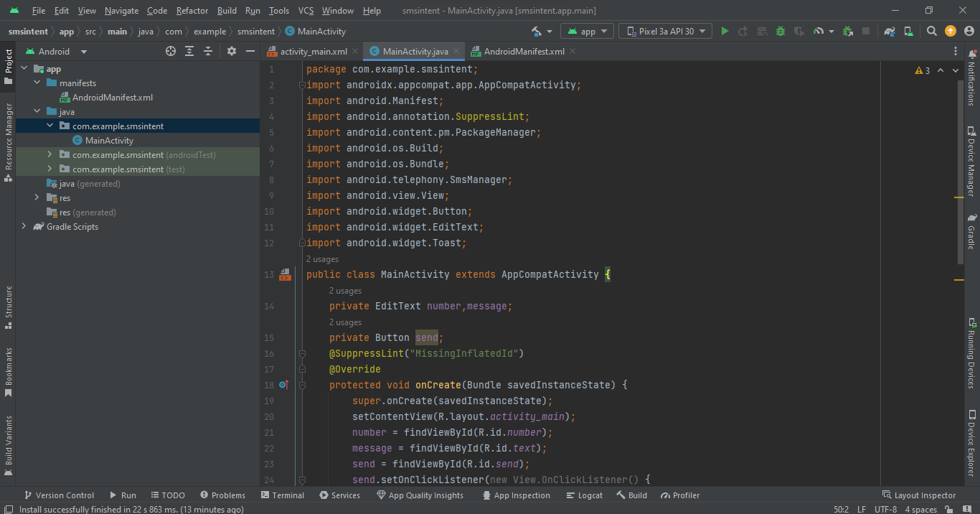The image size is (980, 514).
Task: Open Search Everywhere with the magnifier icon
Action: pos(931,32)
